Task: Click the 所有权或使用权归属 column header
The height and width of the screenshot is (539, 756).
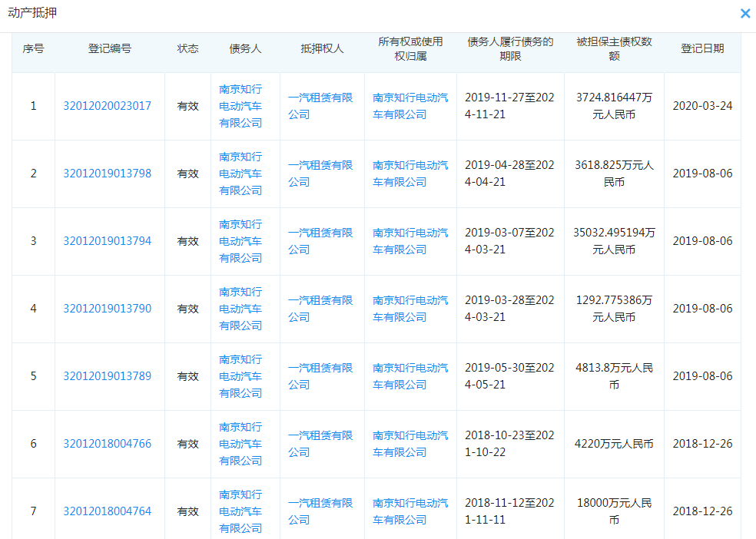Action: pyautogui.click(x=410, y=48)
